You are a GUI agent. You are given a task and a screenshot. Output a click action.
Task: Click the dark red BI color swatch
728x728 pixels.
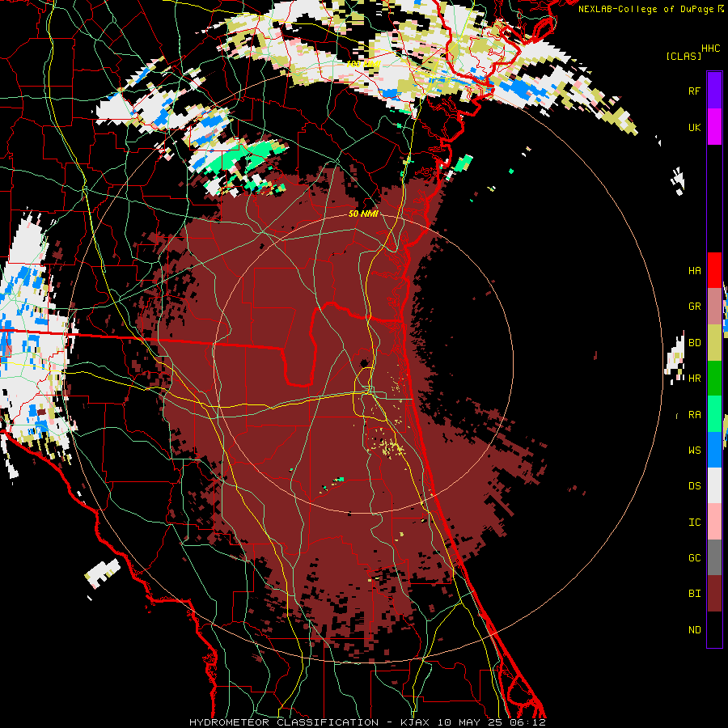click(x=714, y=594)
